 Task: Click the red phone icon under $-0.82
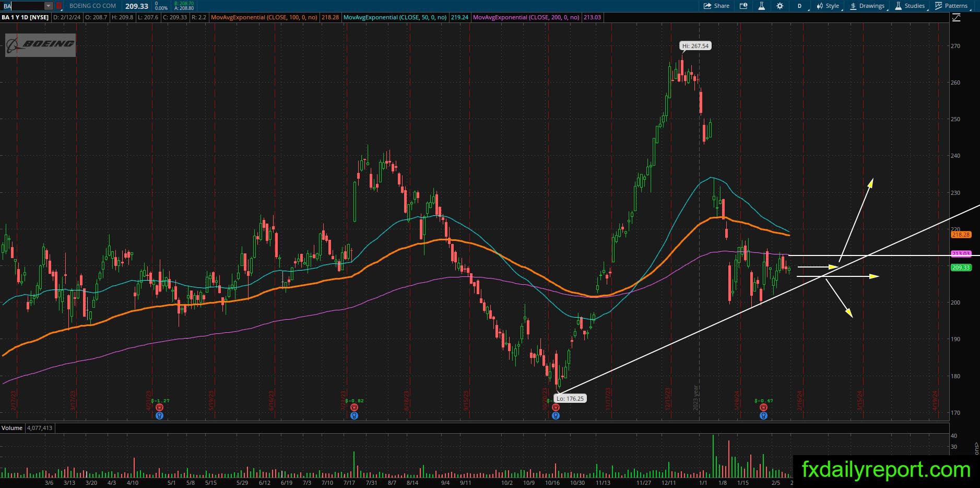coord(355,408)
